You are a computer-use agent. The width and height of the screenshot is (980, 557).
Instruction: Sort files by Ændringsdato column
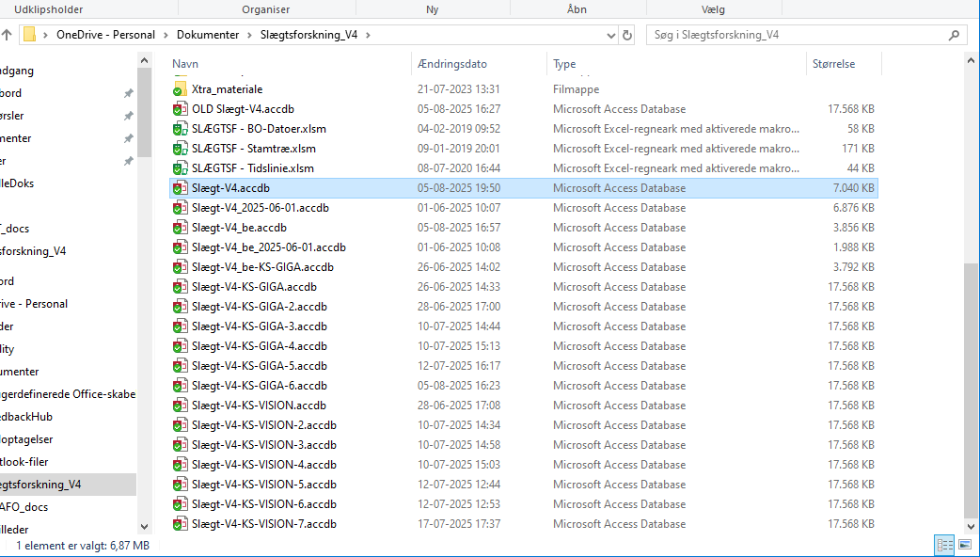[x=451, y=64]
